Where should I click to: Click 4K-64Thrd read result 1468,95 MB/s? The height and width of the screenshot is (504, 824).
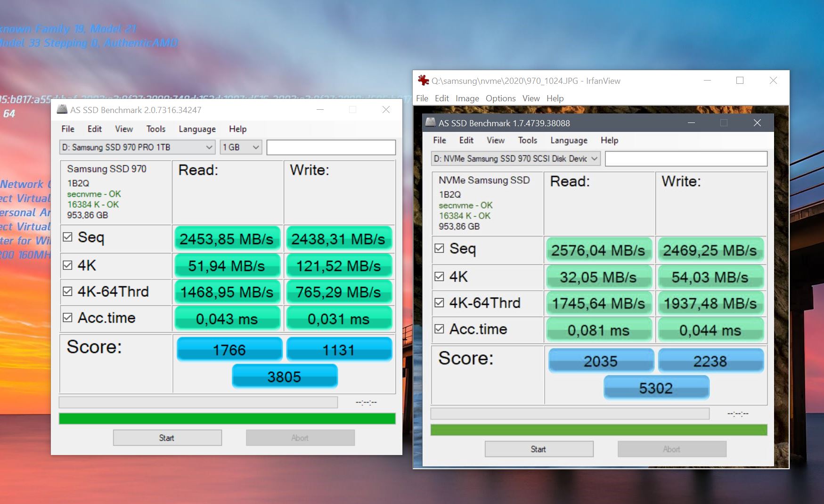click(227, 292)
